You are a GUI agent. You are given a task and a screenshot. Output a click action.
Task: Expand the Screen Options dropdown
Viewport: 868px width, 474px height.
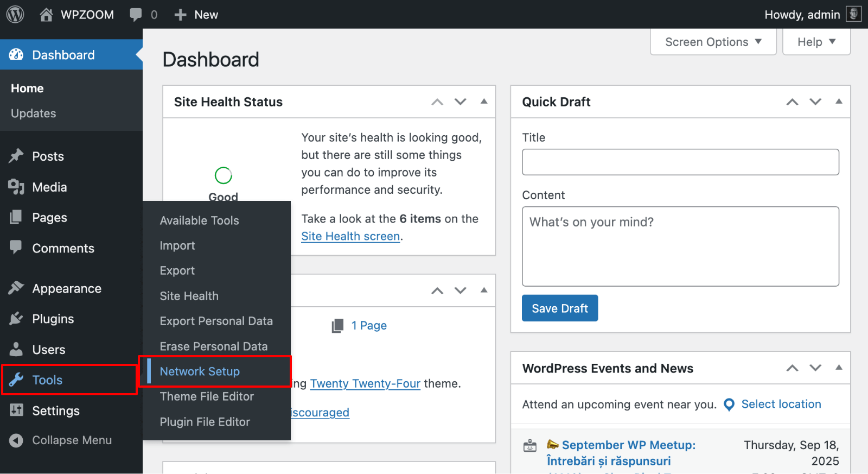(x=713, y=42)
